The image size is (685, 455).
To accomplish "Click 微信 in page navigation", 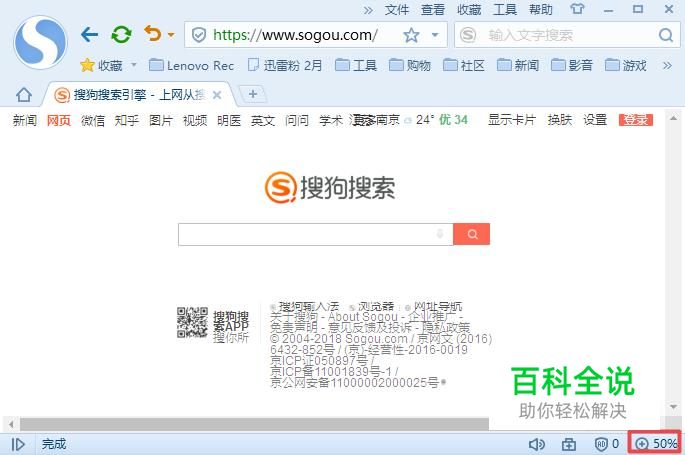I will [x=93, y=120].
